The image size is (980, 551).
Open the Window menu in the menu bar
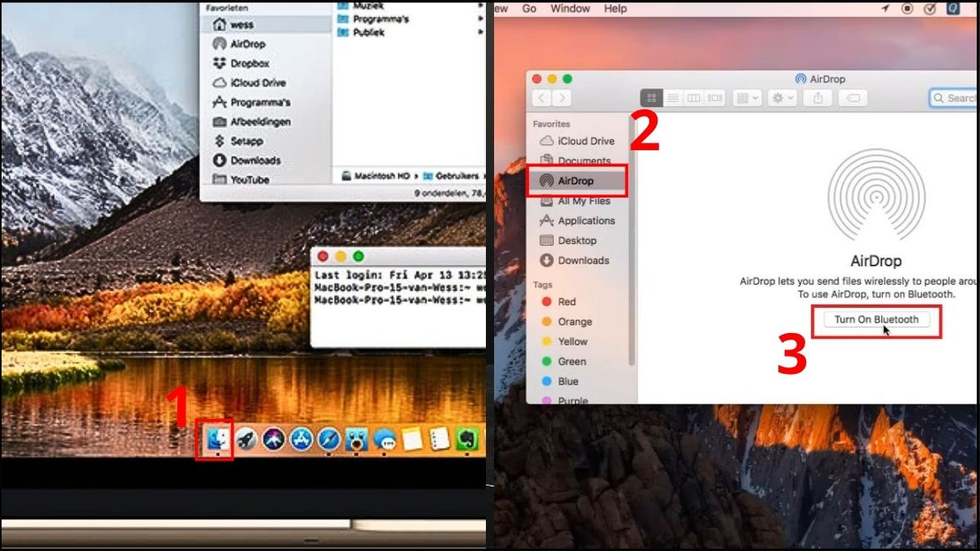tap(570, 9)
